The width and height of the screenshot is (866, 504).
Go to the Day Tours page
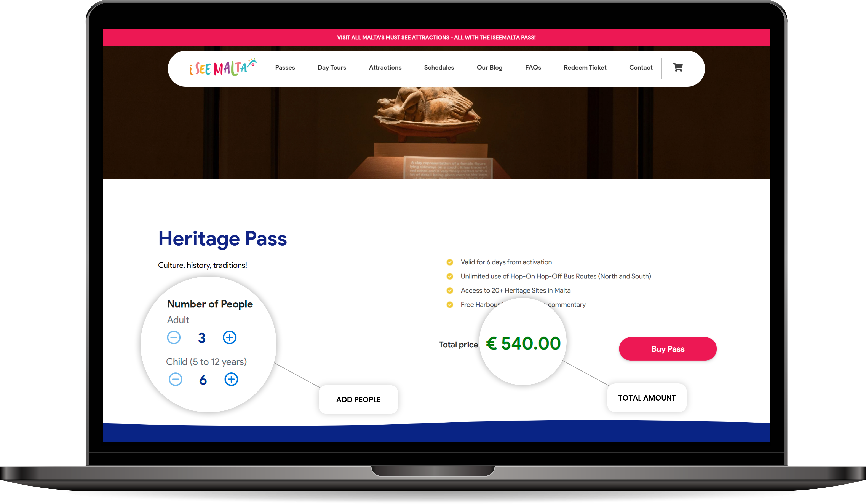pyautogui.click(x=332, y=68)
